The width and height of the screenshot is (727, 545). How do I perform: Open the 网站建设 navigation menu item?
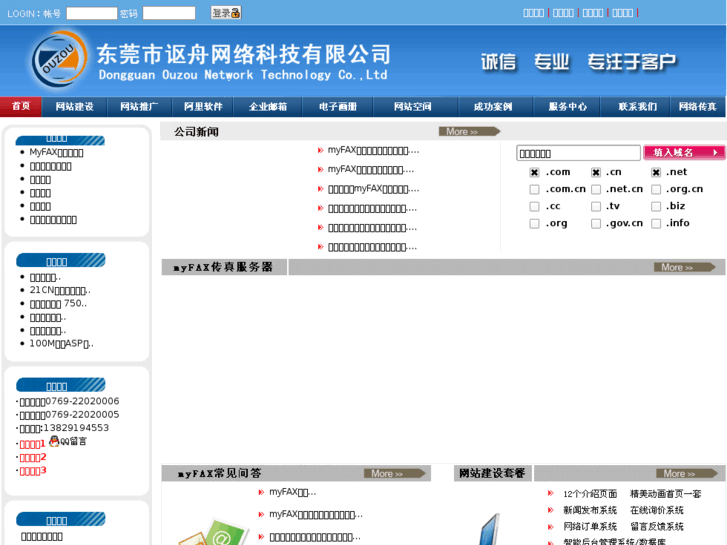[74, 107]
